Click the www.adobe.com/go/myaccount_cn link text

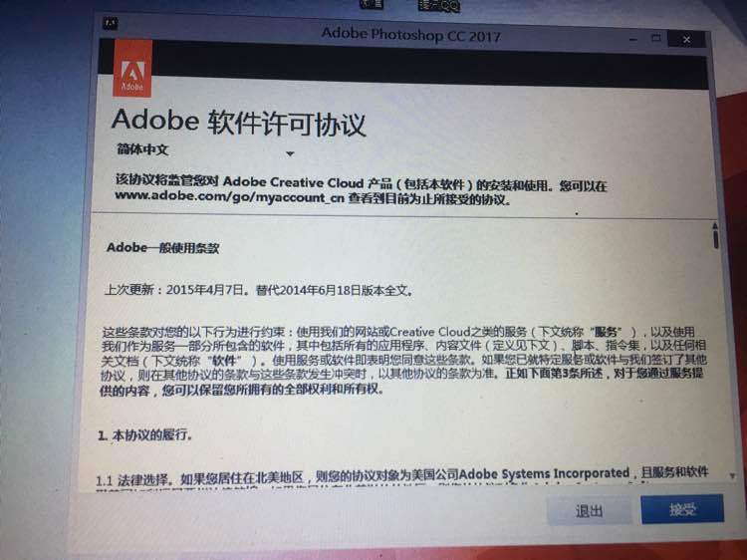coord(229,196)
